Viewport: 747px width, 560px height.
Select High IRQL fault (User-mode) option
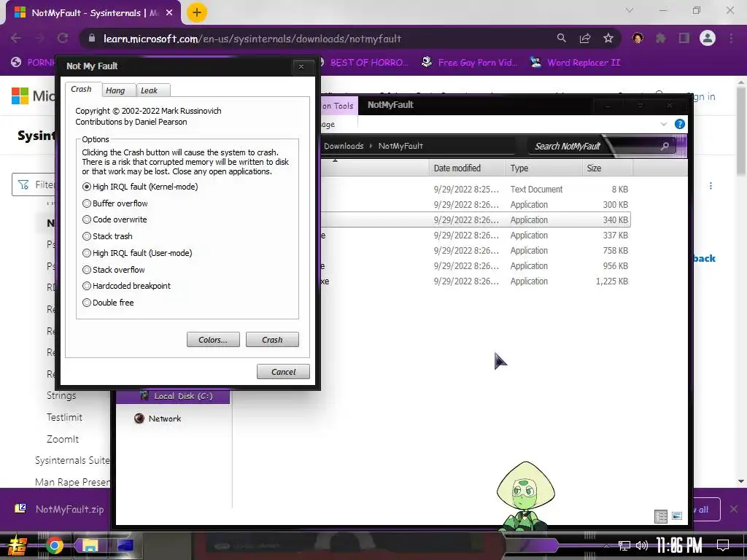tap(137, 253)
